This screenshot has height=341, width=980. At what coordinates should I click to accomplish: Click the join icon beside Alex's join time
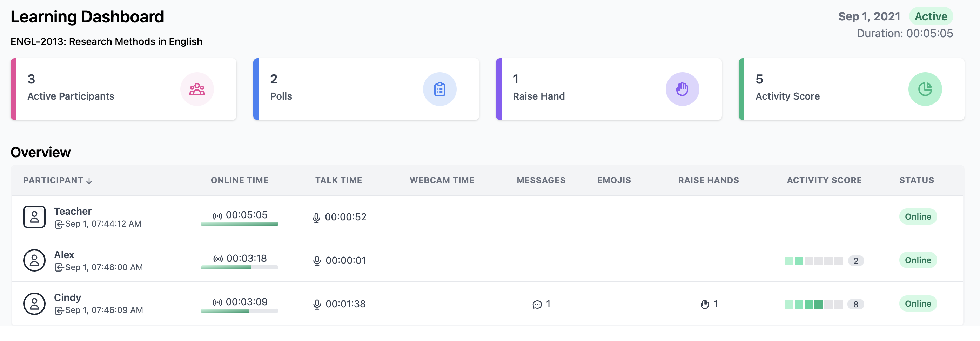click(x=59, y=268)
